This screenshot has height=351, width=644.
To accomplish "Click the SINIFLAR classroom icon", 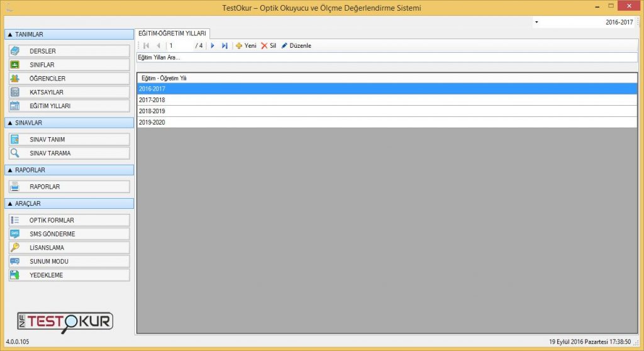I will (15, 65).
